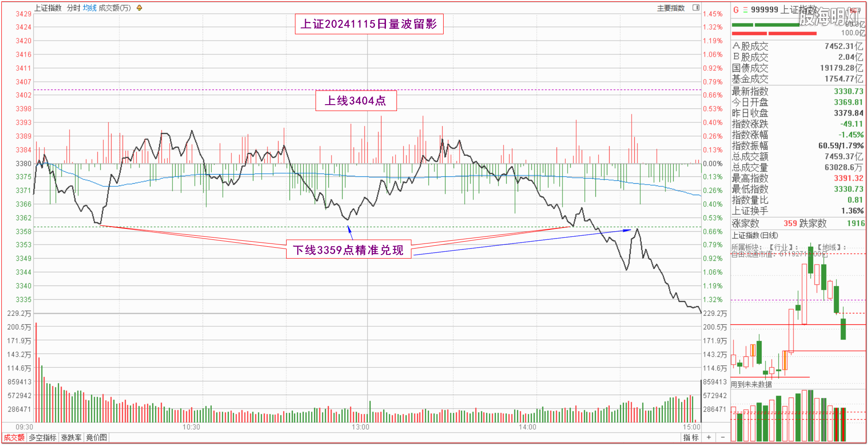
Task: Open the green three-line list icon
Action: click(x=745, y=10)
